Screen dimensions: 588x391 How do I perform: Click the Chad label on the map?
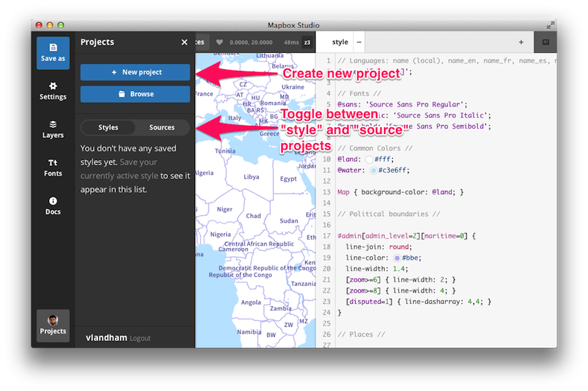pyautogui.click(x=253, y=216)
